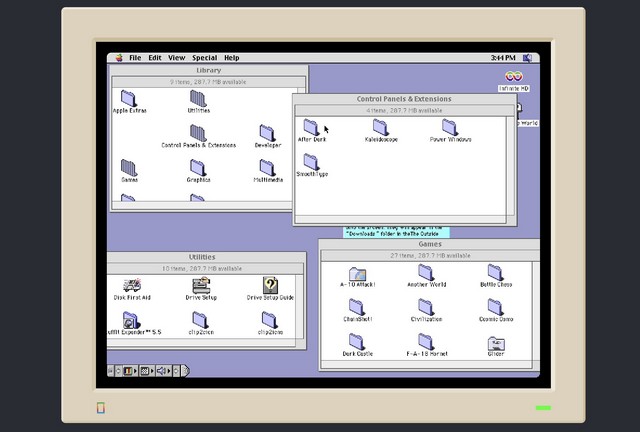
Task: Open the application menu icon at top right
Action: pyautogui.click(x=531, y=58)
